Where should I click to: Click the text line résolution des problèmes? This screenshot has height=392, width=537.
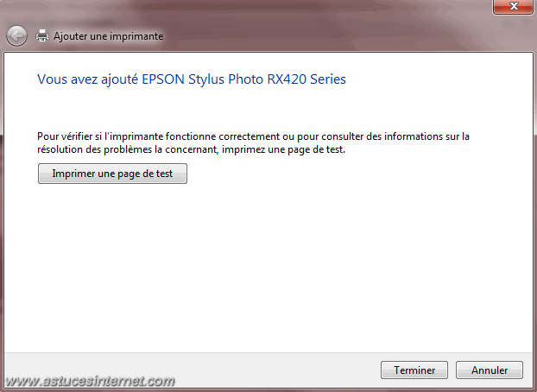click(191, 149)
